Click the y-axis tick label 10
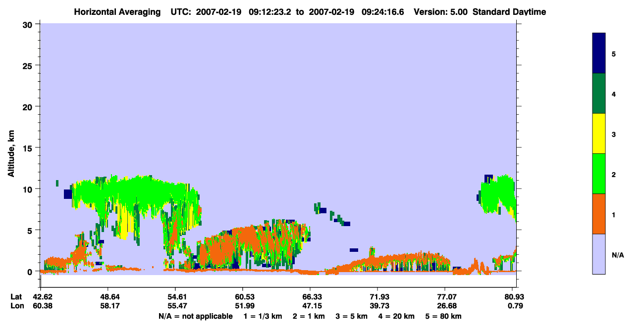The width and height of the screenshot is (644, 330). tap(29, 189)
